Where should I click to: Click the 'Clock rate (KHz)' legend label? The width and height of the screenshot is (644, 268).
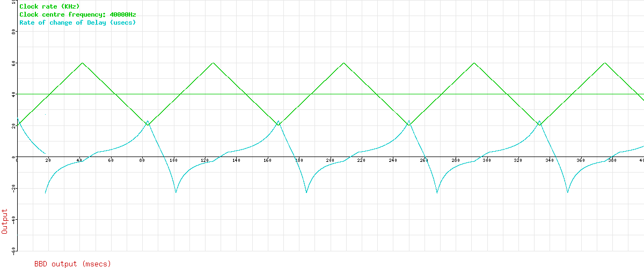pos(49,6)
